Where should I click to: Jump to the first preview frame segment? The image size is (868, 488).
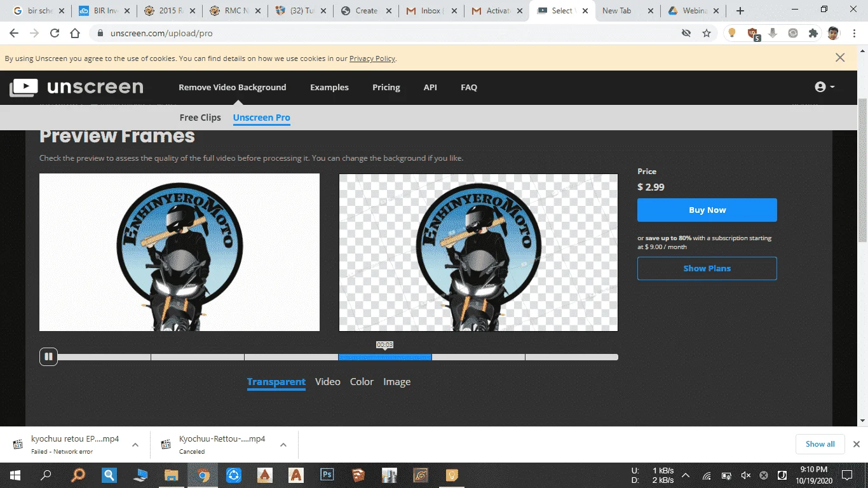pyautogui.click(x=104, y=357)
